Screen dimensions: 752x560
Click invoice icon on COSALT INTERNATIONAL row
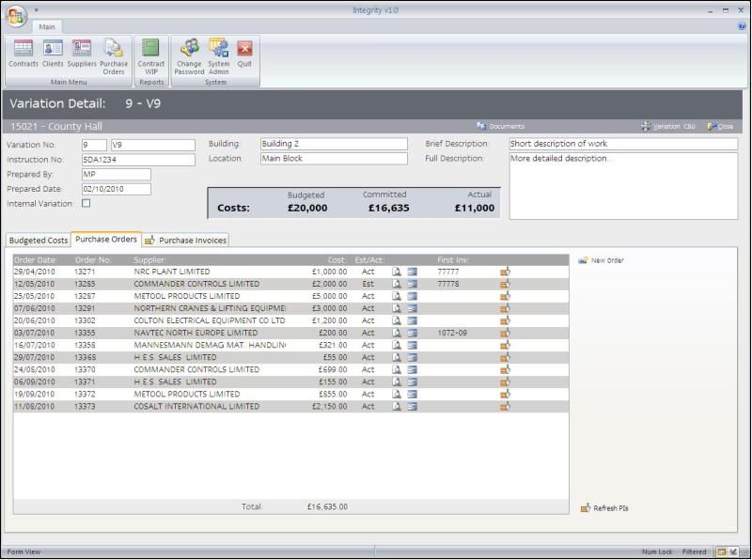pyautogui.click(x=506, y=407)
